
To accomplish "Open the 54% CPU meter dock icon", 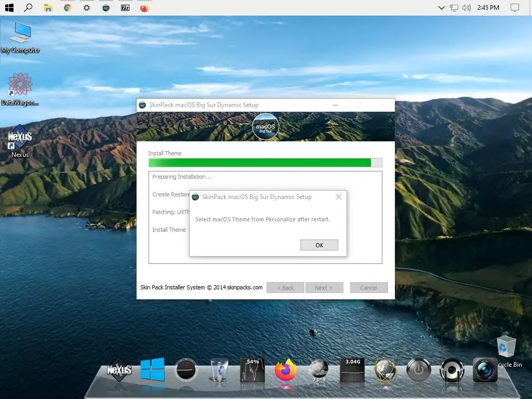I will click(x=252, y=370).
